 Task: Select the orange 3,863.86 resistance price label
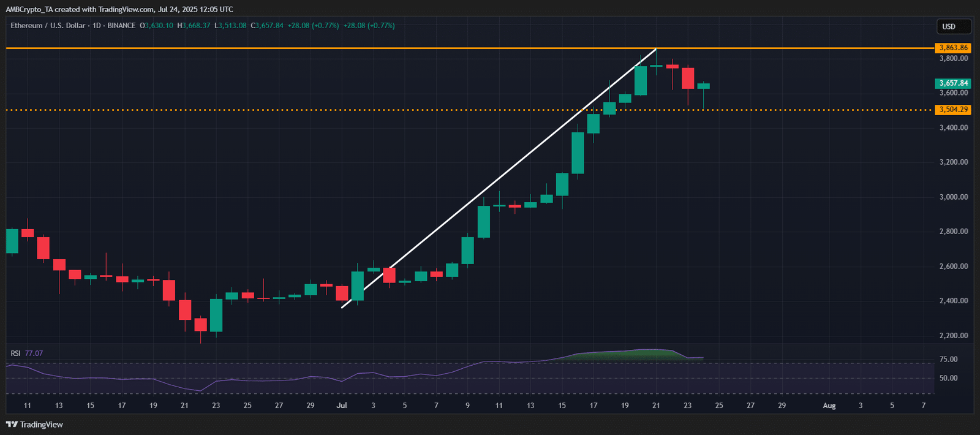[x=953, y=48]
